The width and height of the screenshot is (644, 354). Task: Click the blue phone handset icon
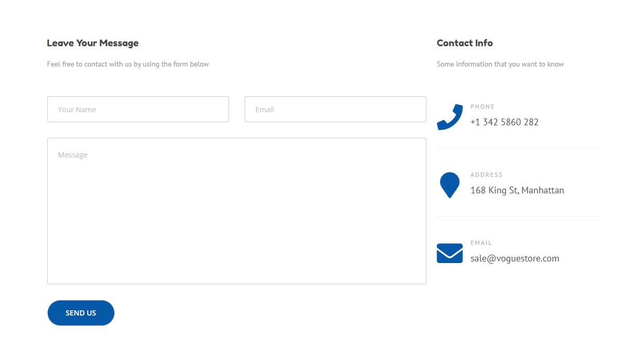coord(450,117)
